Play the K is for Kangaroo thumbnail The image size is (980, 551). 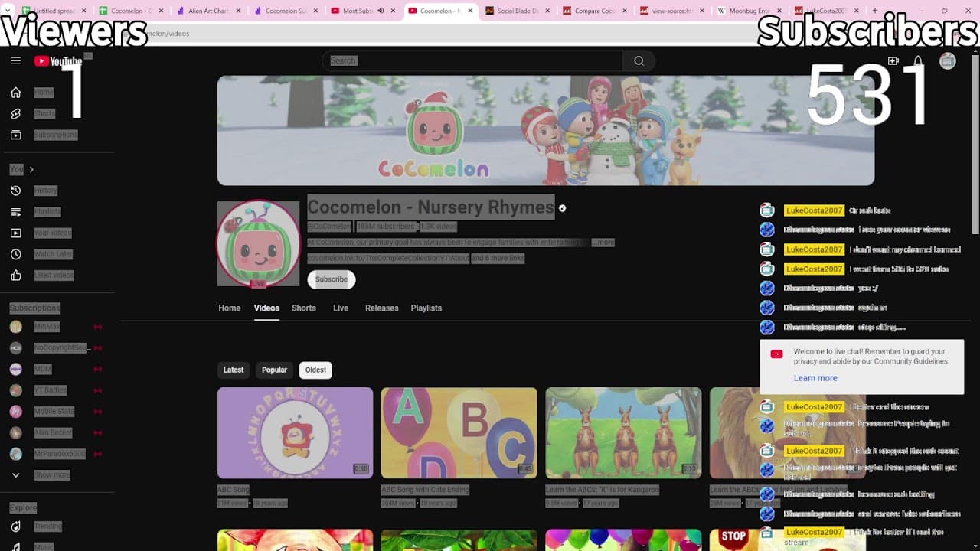(x=623, y=432)
